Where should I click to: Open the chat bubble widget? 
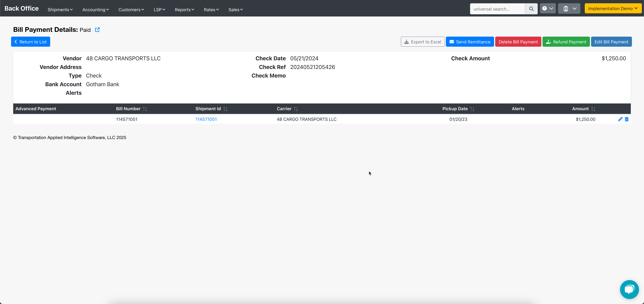point(629,289)
